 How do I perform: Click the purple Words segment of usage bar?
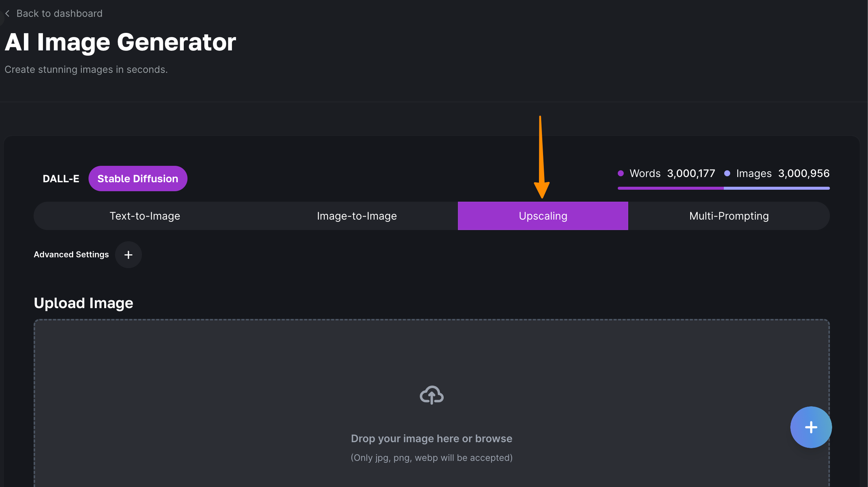670,188
